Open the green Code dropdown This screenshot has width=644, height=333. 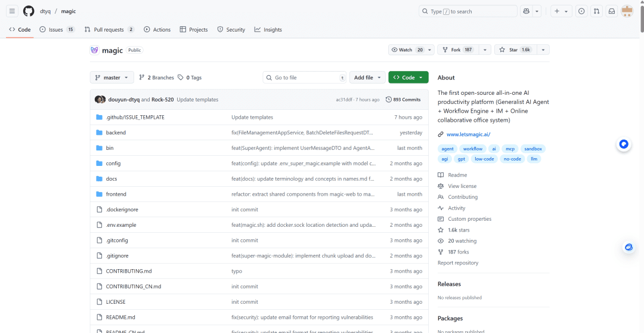(408, 78)
